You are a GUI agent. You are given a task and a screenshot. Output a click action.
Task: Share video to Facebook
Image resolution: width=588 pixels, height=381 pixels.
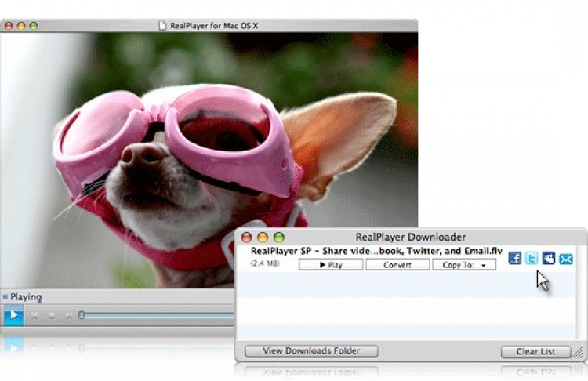515,258
